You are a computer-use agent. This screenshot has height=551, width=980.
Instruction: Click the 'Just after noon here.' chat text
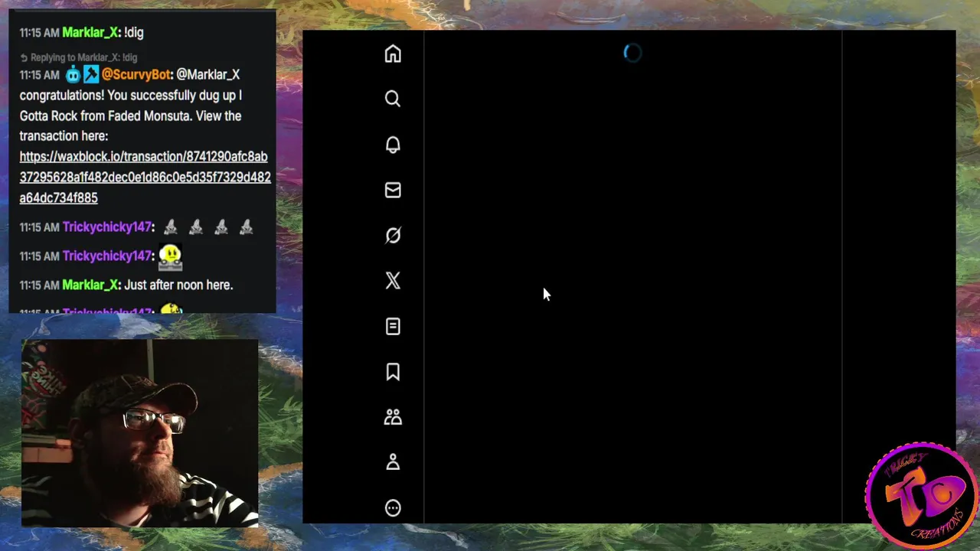178,285
